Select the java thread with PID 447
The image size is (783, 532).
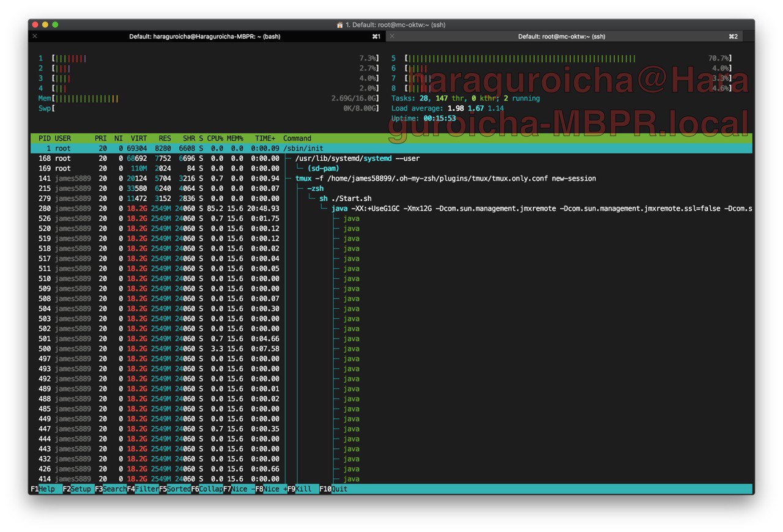391,429
